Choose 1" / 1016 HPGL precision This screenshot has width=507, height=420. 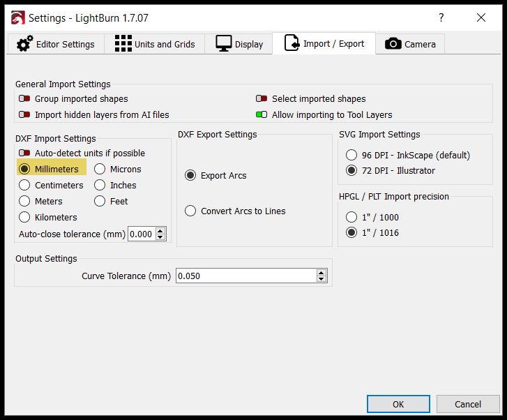point(351,232)
